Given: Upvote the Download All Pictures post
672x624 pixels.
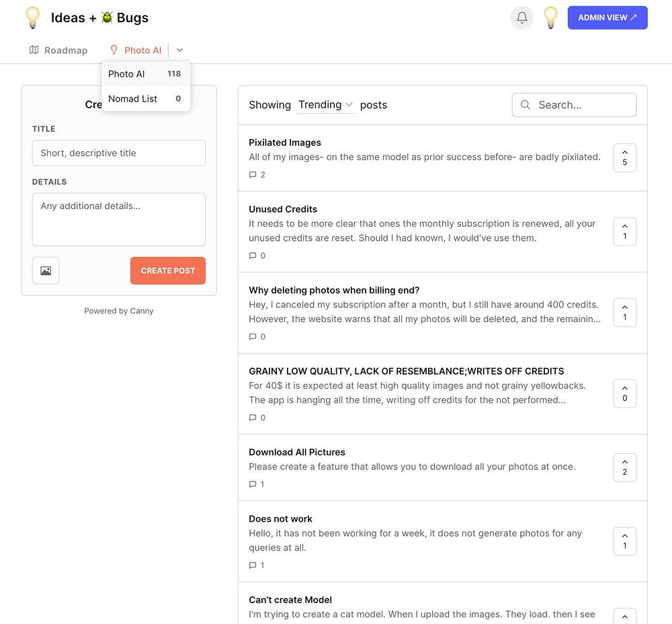Looking at the screenshot, I should (x=624, y=467).
